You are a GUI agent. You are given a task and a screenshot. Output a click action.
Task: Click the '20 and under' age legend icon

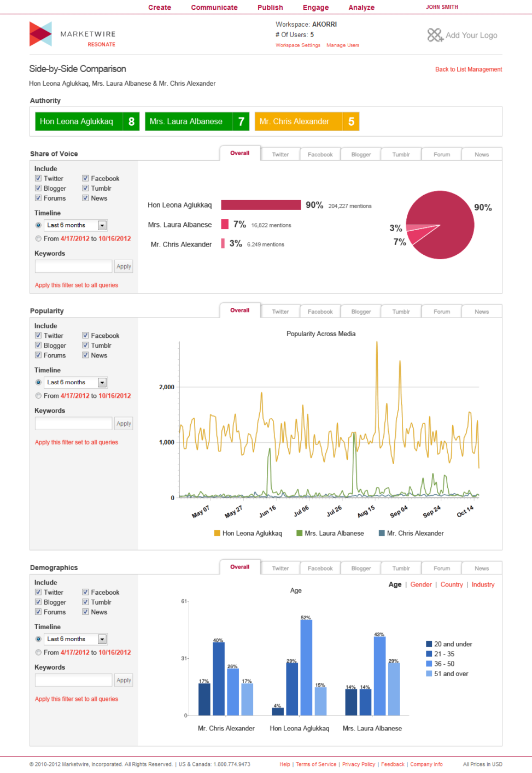click(x=429, y=644)
